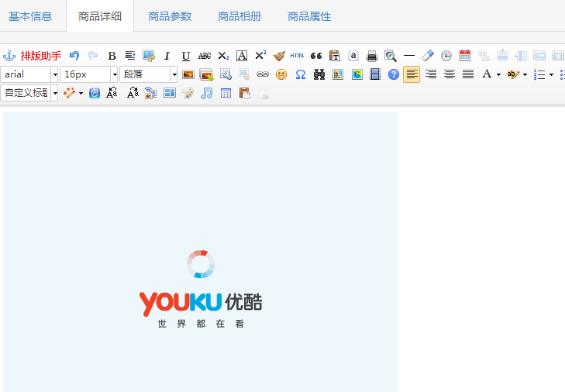This screenshot has height=392, width=565.
Task: Insert a hyperlink
Action: point(262,74)
